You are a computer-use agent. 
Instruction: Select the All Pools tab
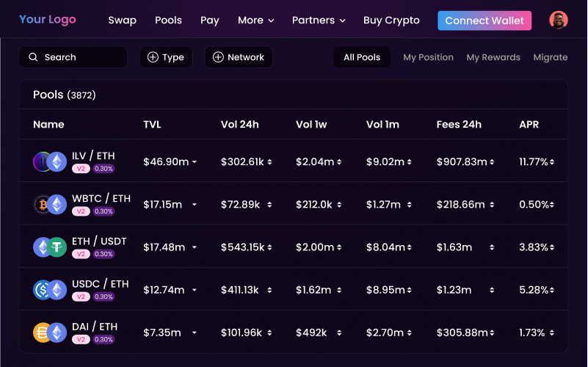pos(362,57)
